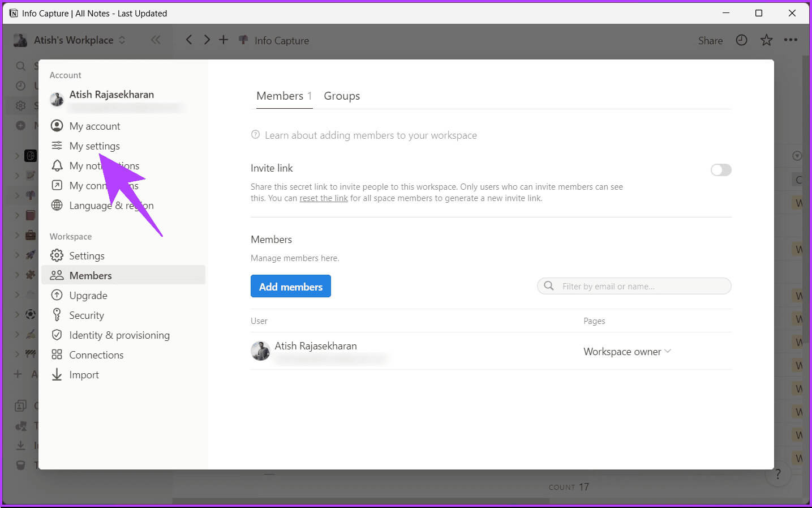812x508 pixels.
Task: Open Learn about adding members link
Action: 370,135
